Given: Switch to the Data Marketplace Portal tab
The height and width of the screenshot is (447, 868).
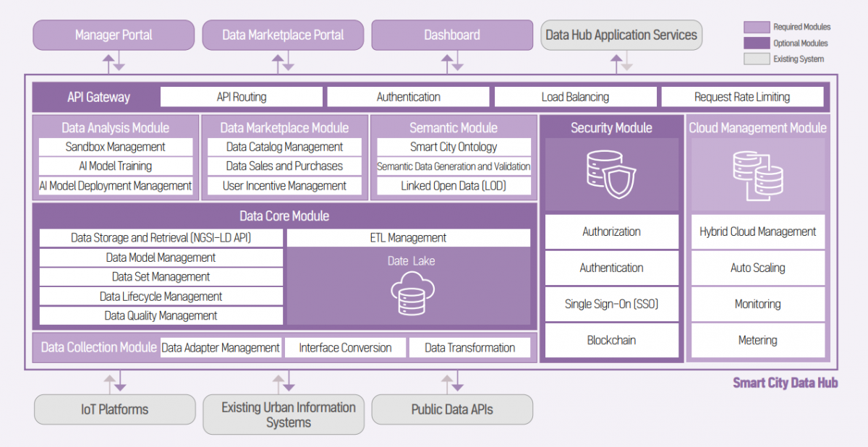Looking at the screenshot, I should click(283, 34).
